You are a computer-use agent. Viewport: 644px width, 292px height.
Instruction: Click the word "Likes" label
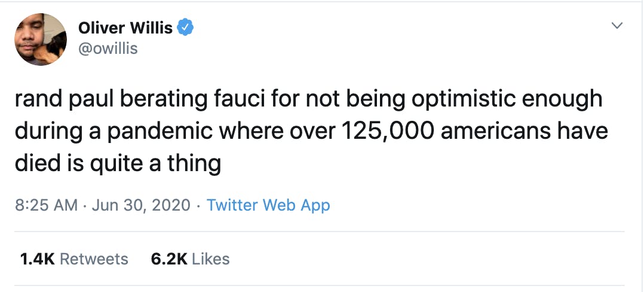211,259
